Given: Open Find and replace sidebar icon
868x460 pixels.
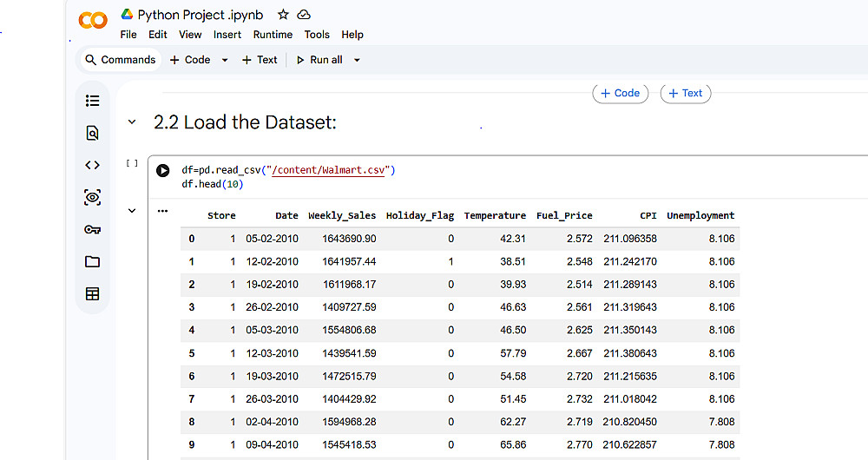Looking at the screenshot, I should 92,133.
